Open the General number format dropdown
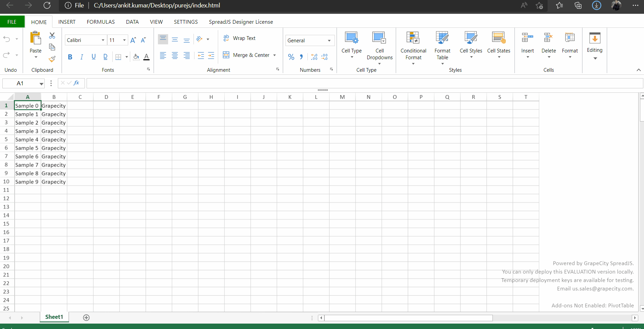The height and width of the screenshot is (329, 644). tap(329, 41)
